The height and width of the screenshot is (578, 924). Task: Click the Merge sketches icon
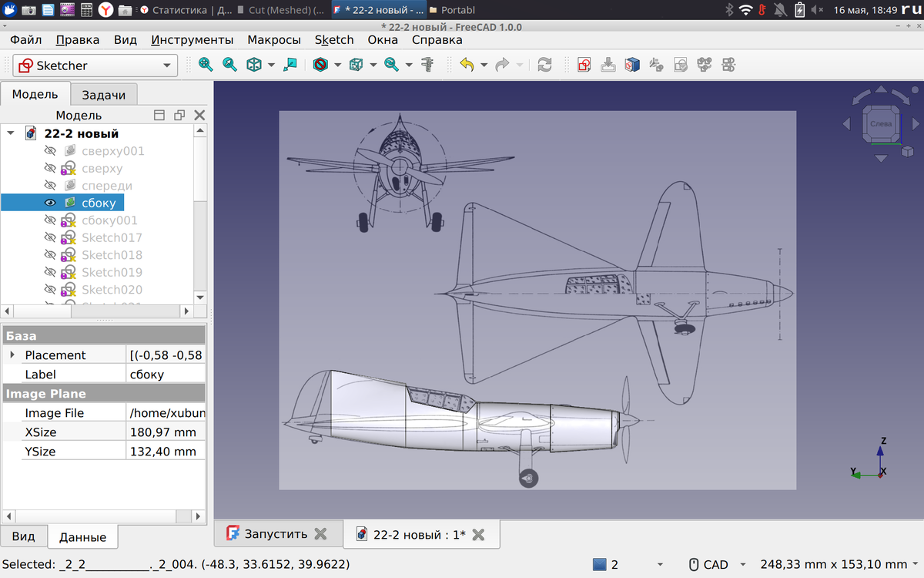pos(704,66)
